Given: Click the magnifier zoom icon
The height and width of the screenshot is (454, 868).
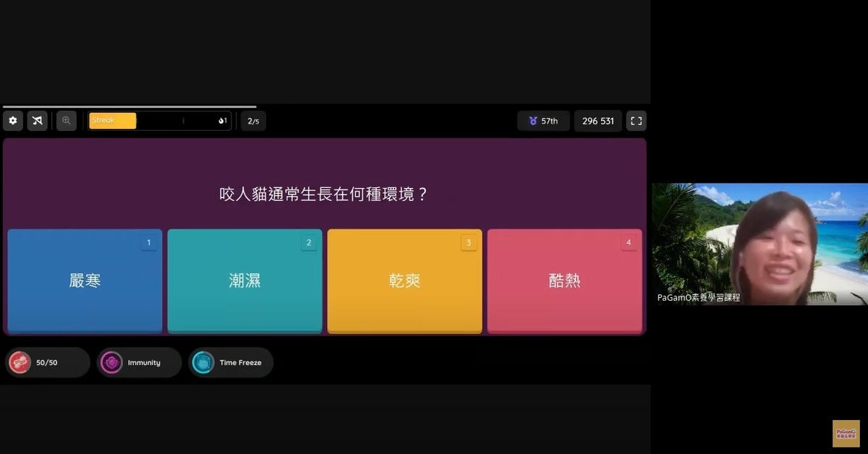Looking at the screenshot, I should [x=67, y=121].
